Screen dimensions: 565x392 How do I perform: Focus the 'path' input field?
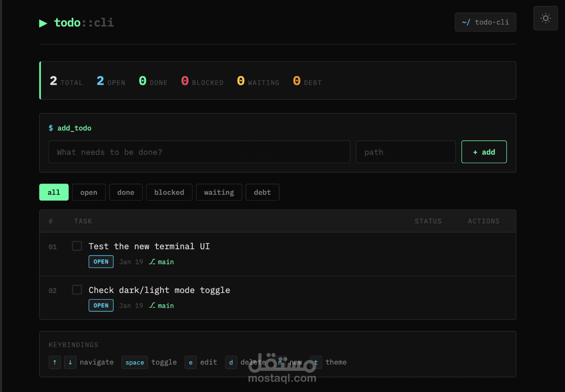406,152
